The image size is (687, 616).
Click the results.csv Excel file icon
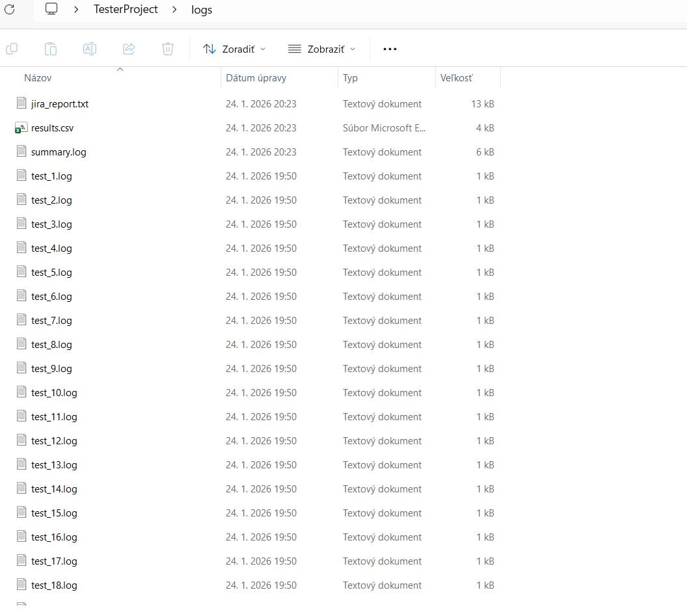click(21, 128)
